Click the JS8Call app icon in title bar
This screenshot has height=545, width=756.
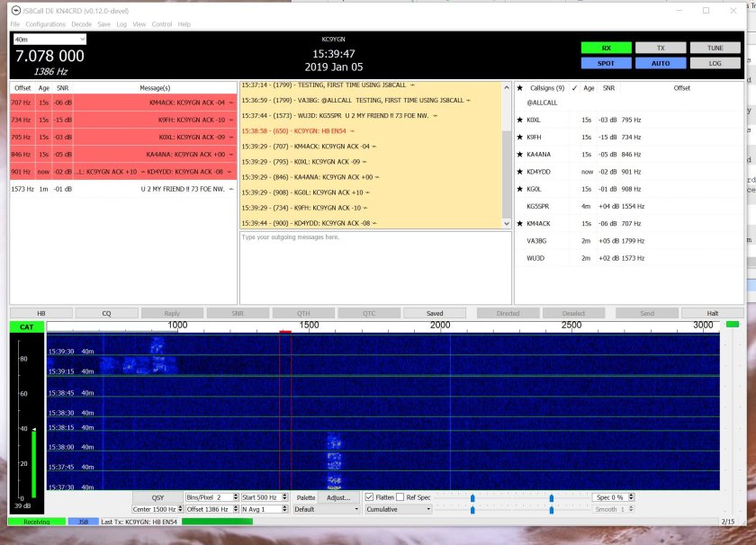pyautogui.click(x=15, y=11)
